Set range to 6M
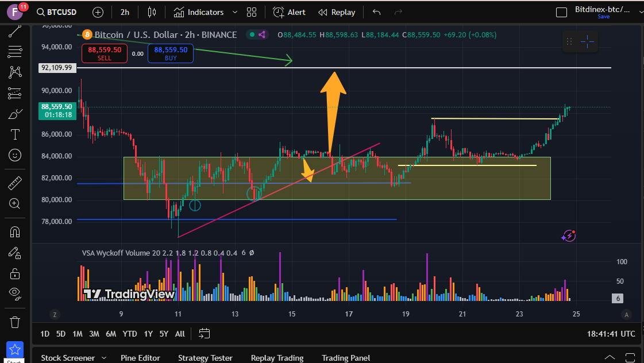The height and width of the screenshot is (363, 644). (x=111, y=334)
